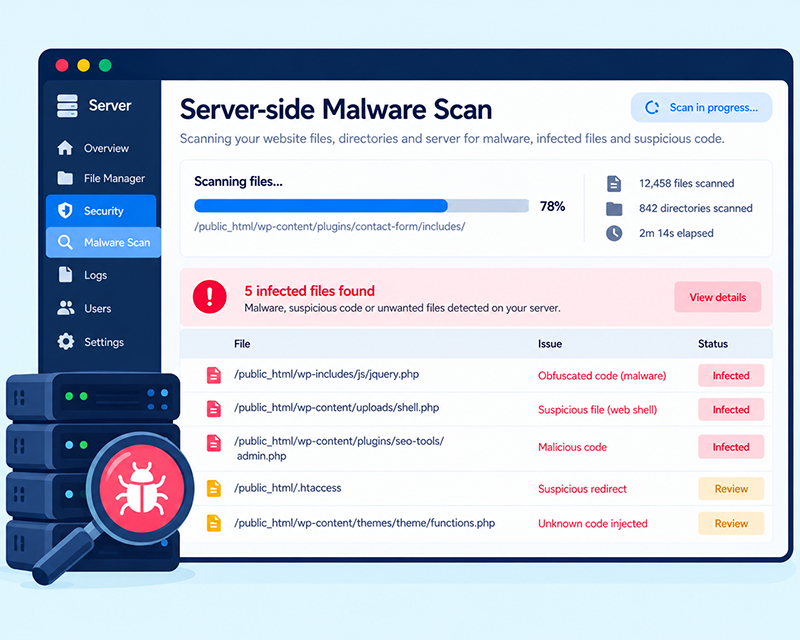Image resolution: width=800 pixels, height=640 pixels.
Task: Click the 12,458 files scanned stat
Action: point(686,183)
